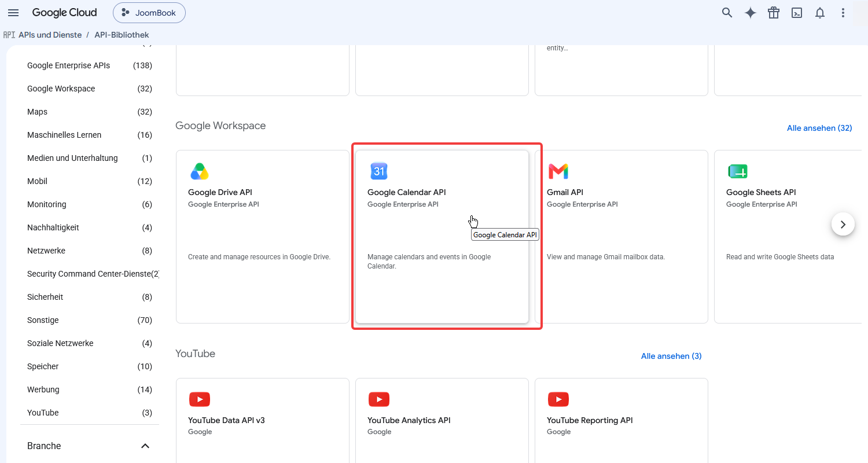The image size is (868, 463).
Task: Open the Google Drive API card title
Action: [220, 192]
